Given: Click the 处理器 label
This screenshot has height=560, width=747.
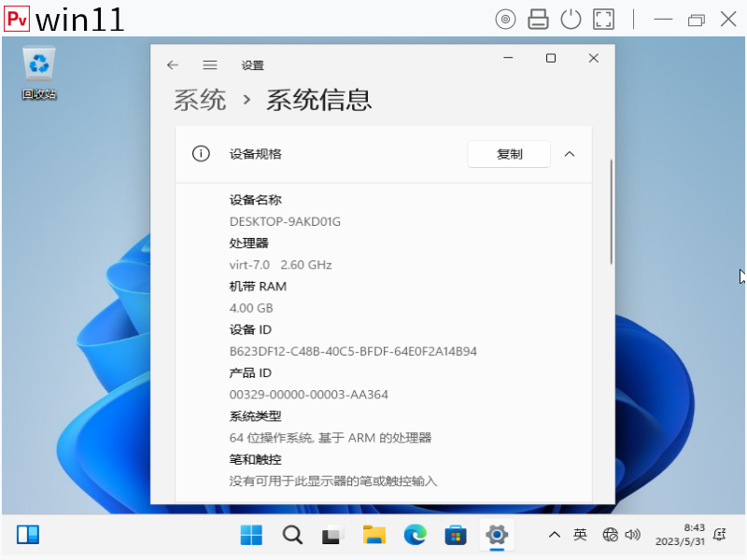Looking at the screenshot, I should click(248, 243).
